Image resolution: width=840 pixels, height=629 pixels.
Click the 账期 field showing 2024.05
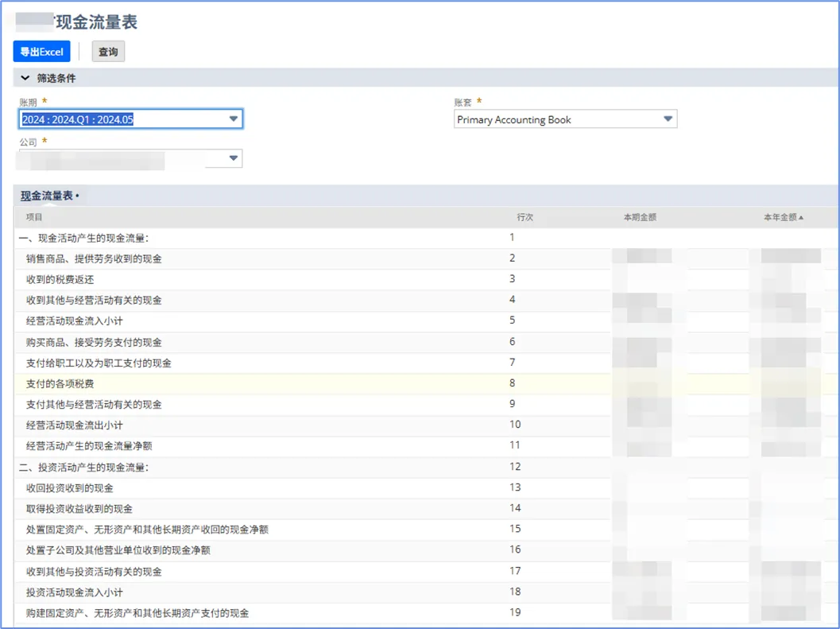click(119, 119)
